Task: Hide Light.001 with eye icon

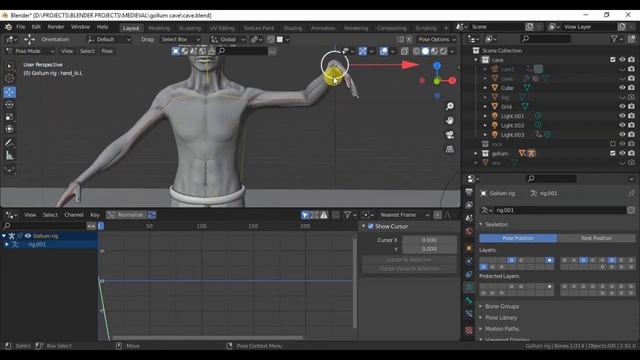Action: click(622, 116)
